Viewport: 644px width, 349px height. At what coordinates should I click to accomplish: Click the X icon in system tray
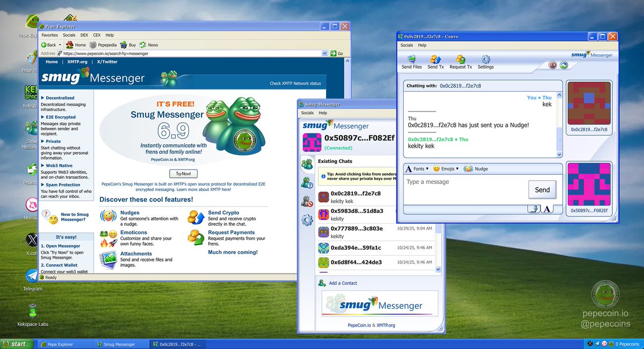tap(591, 344)
